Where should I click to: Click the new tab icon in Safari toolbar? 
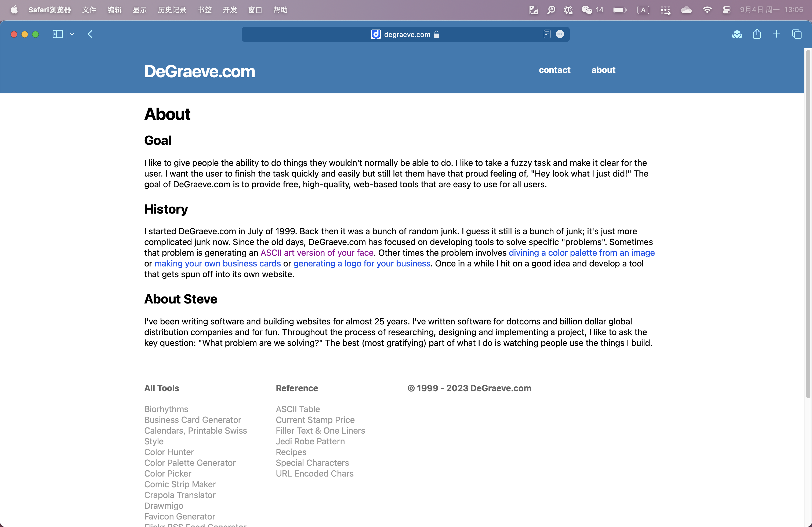(777, 34)
